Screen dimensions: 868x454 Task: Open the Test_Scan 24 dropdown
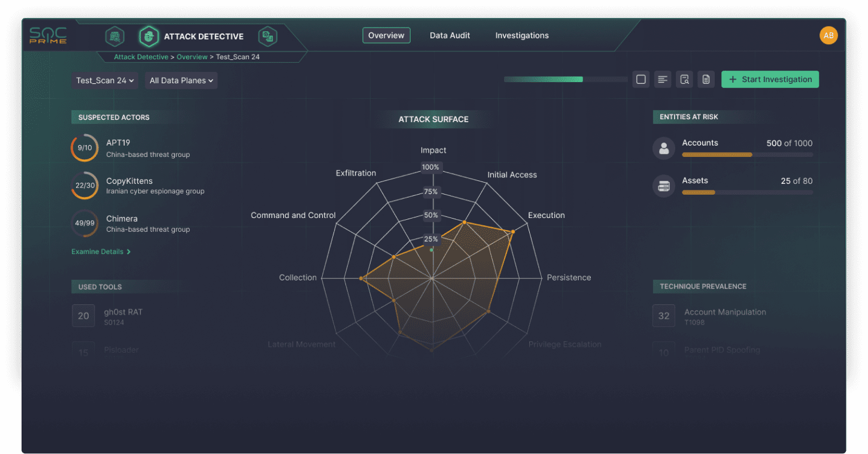tap(105, 80)
